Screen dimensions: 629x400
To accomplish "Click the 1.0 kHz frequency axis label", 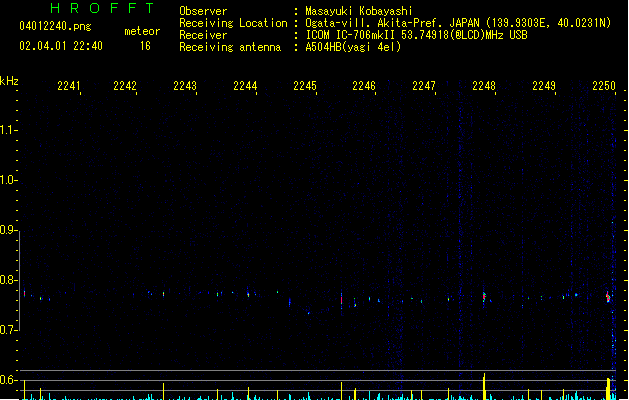I will (x=8, y=180).
